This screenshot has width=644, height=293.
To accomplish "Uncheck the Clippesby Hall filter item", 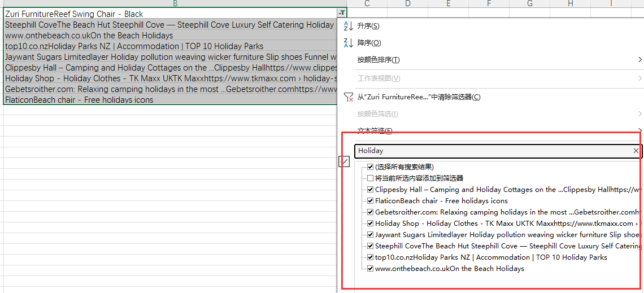I will pyautogui.click(x=371, y=190).
